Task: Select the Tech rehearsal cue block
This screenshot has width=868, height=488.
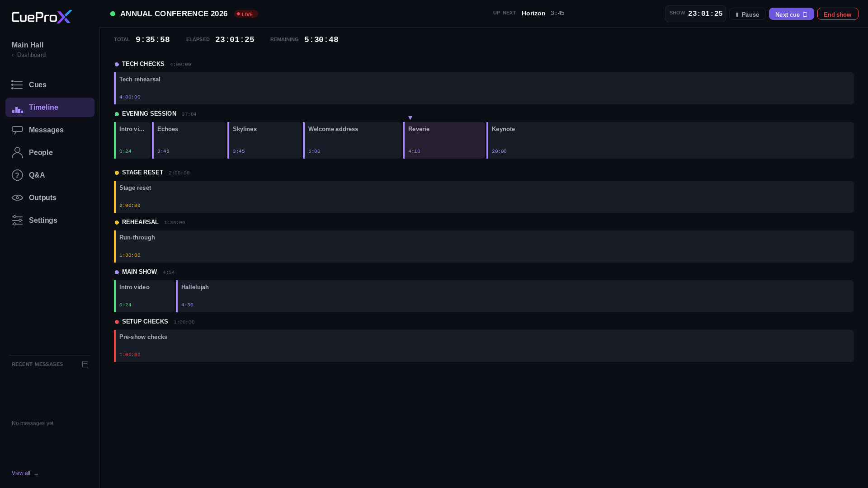Action: pyautogui.click(x=484, y=89)
